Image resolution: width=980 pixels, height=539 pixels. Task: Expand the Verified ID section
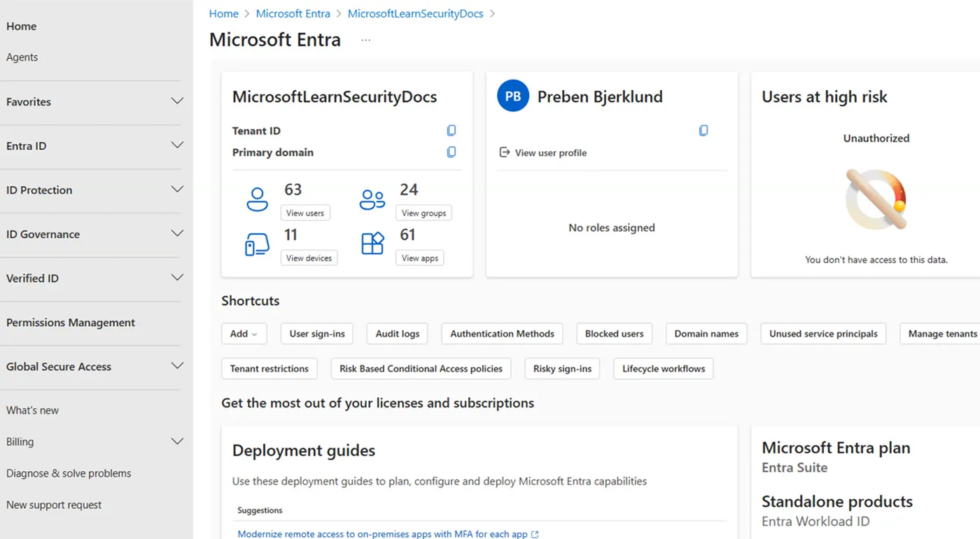tap(178, 278)
